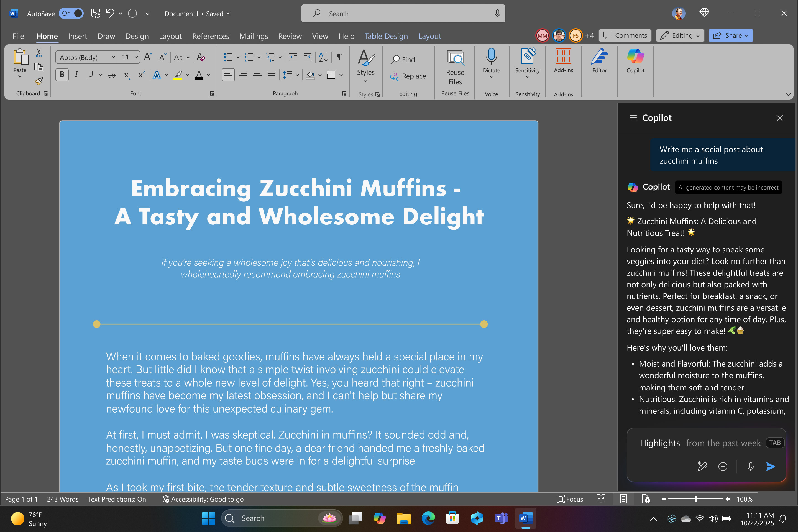Viewport: 798px width, 532px height.
Task: Click the Sort A-Z icon
Action: pos(323,57)
